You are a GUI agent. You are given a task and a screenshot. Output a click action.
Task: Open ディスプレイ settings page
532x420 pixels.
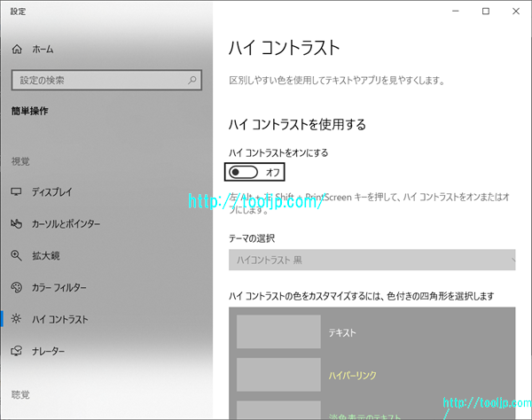tap(52, 192)
